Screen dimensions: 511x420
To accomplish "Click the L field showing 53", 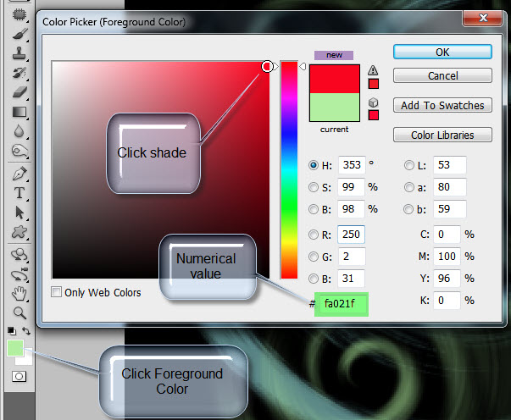I will pos(450,165).
